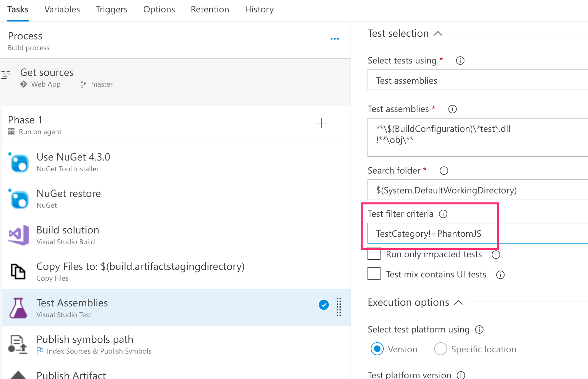
Task: Show info for Test assemblies field
Action: [x=452, y=109]
